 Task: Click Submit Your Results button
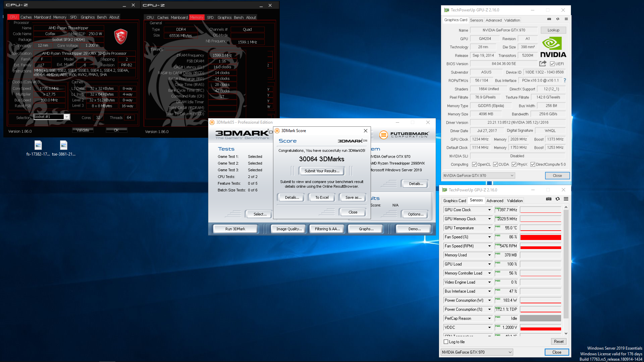322,171
